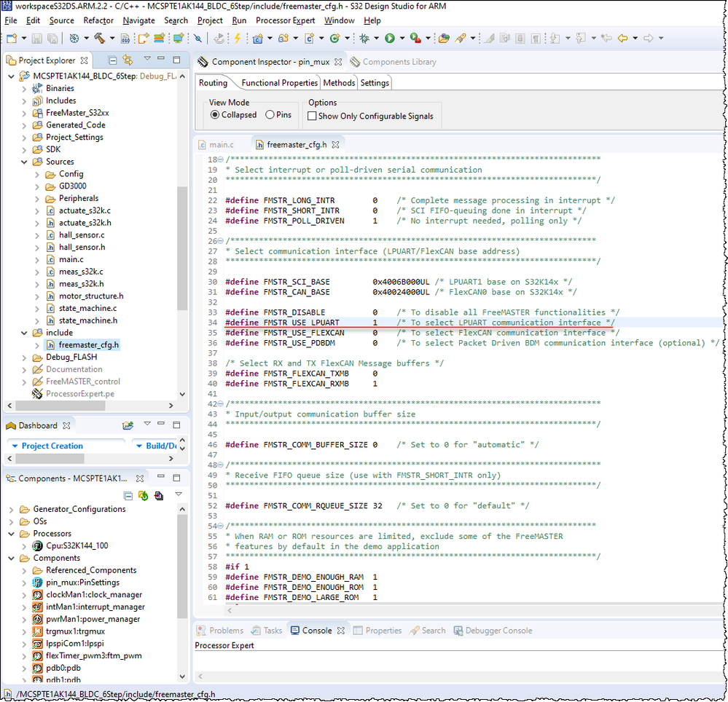Switch to the Functional Properties tab

[278, 82]
